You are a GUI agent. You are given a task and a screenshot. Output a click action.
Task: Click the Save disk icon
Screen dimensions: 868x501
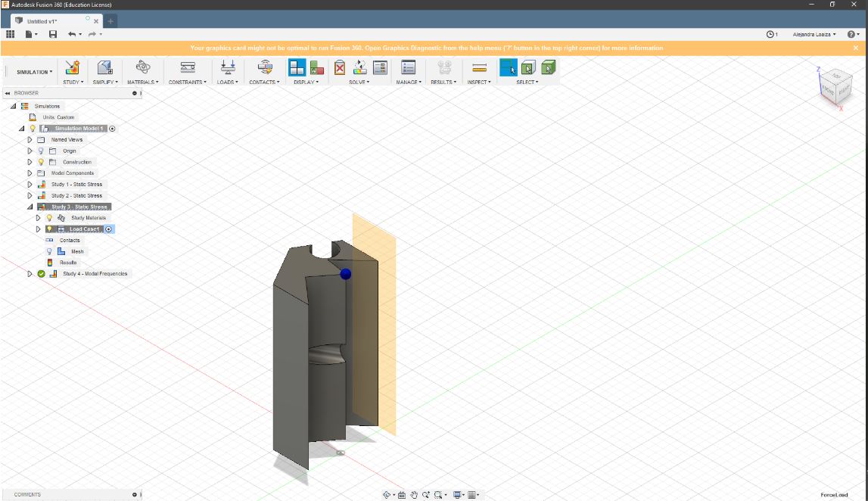pyautogui.click(x=52, y=34)
